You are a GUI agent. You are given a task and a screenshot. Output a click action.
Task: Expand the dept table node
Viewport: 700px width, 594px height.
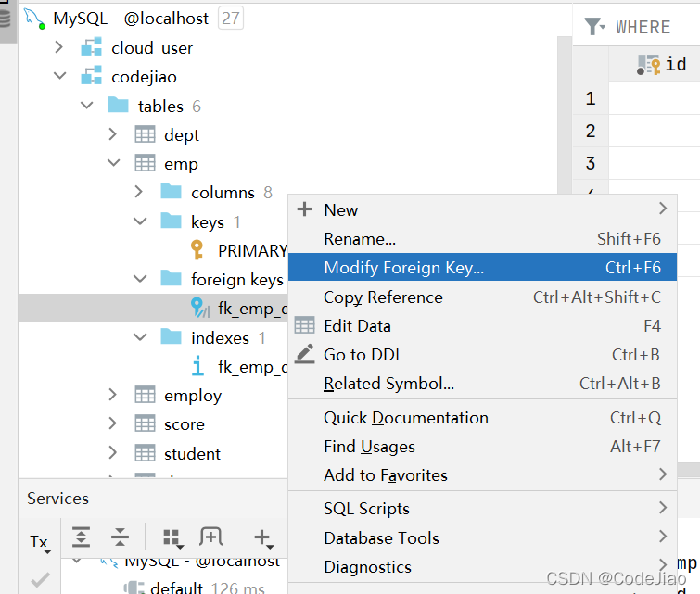(112, 133)
